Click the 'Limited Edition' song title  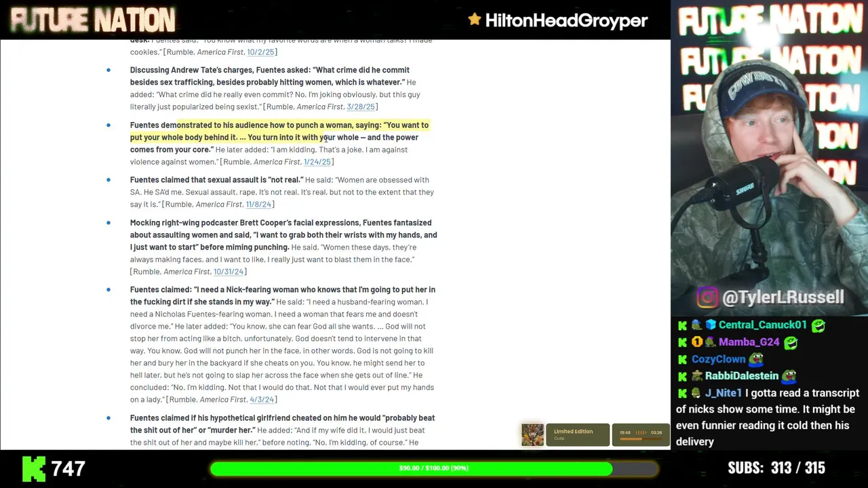(x=573, y=431)
